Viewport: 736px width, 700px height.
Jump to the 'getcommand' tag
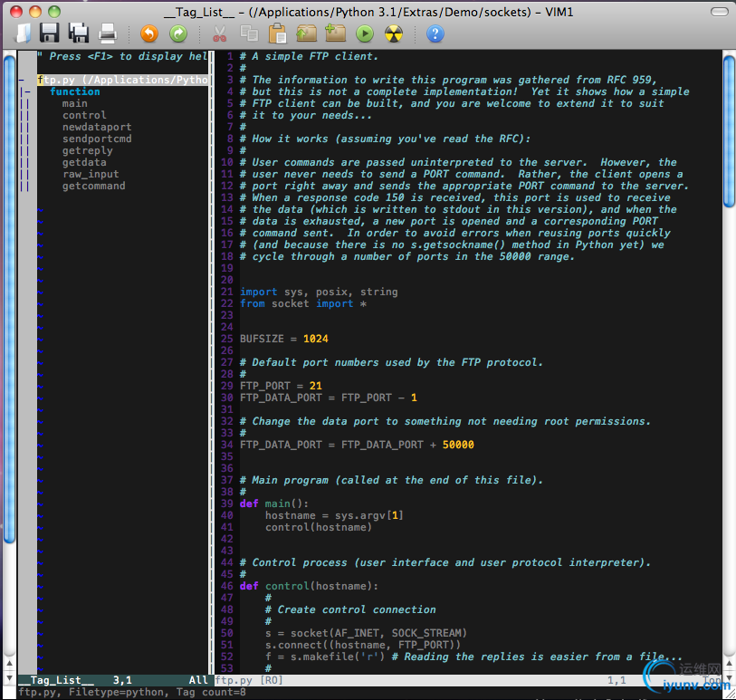point(93,186)
